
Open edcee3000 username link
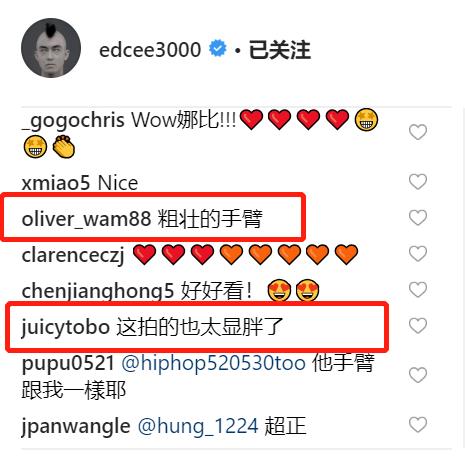point(150,50)
